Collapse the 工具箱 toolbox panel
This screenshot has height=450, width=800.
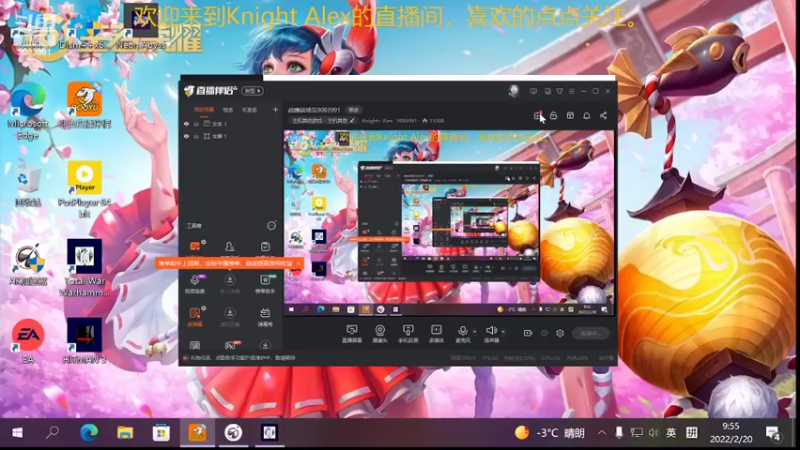tap(271, 226)
